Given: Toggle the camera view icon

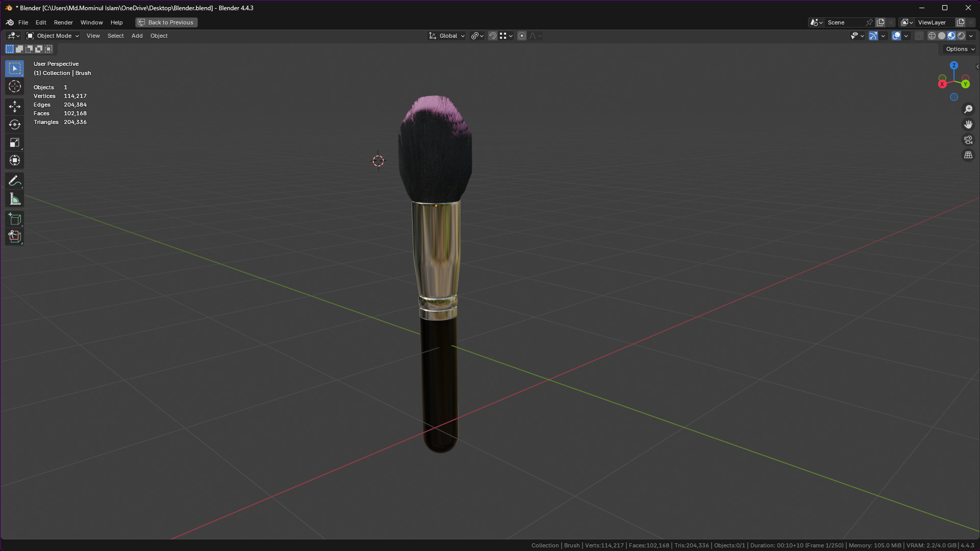Looking at the screenshot, I should pos(968,140).
